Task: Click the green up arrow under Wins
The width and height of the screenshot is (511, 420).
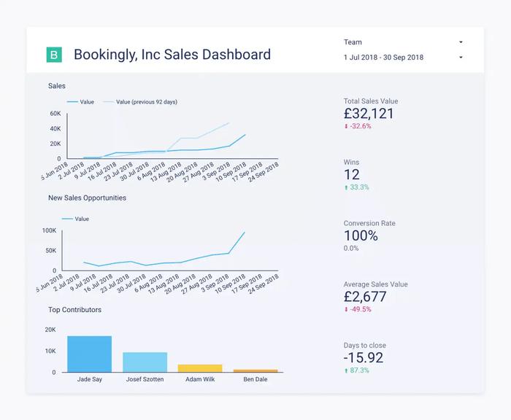Action: (347, 187)
